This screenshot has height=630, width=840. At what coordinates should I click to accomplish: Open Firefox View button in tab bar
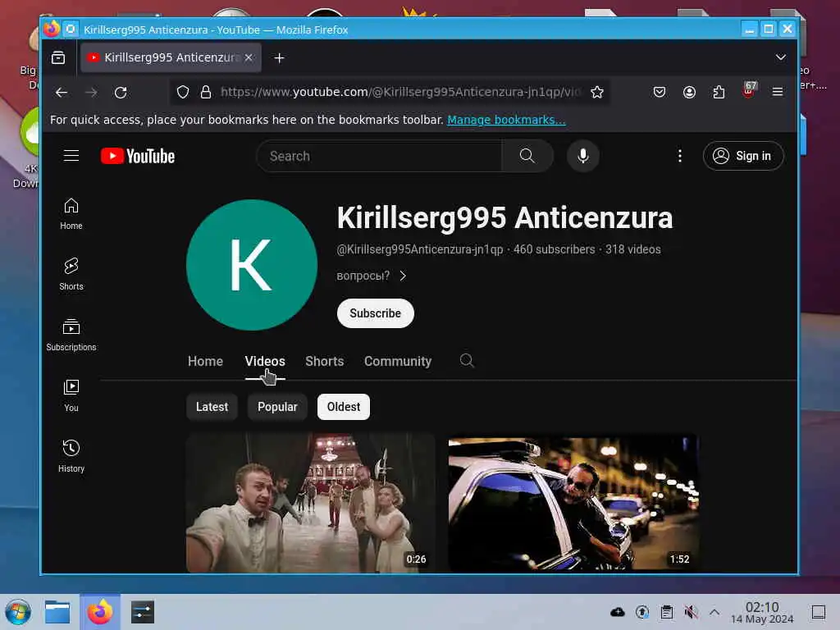click(x=58, y=57)
